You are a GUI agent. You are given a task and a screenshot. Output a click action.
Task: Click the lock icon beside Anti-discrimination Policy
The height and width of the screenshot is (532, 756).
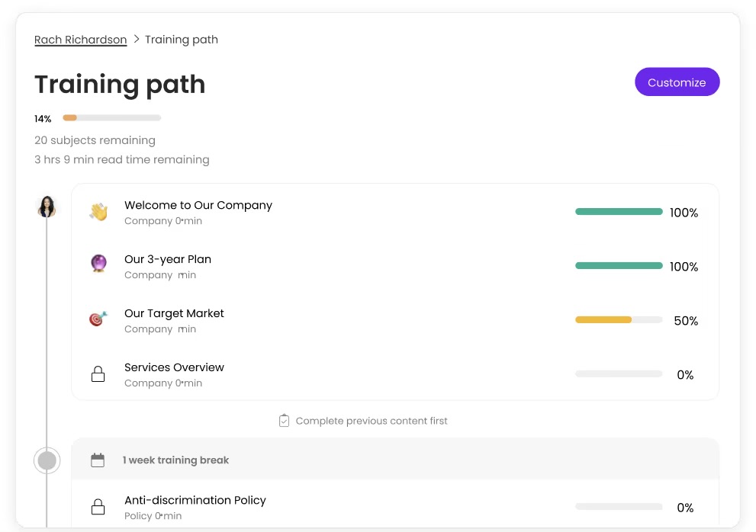click(x=98, y=507)
